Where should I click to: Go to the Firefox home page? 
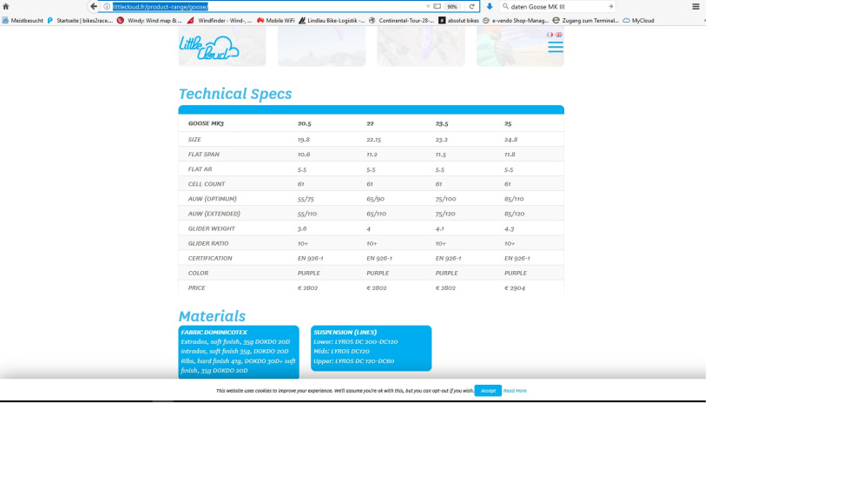pyautogui.click(x=6, y=7)
